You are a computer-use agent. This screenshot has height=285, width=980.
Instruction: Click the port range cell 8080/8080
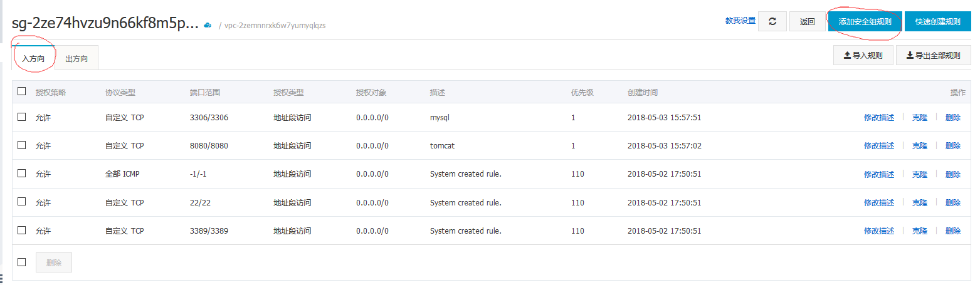[x=209, y=145]
